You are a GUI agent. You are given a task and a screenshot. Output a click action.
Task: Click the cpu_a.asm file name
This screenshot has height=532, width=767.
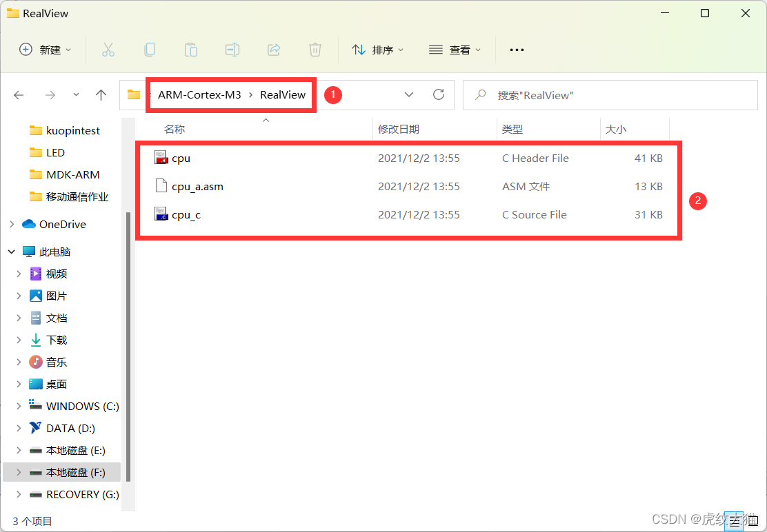(198, 187)
